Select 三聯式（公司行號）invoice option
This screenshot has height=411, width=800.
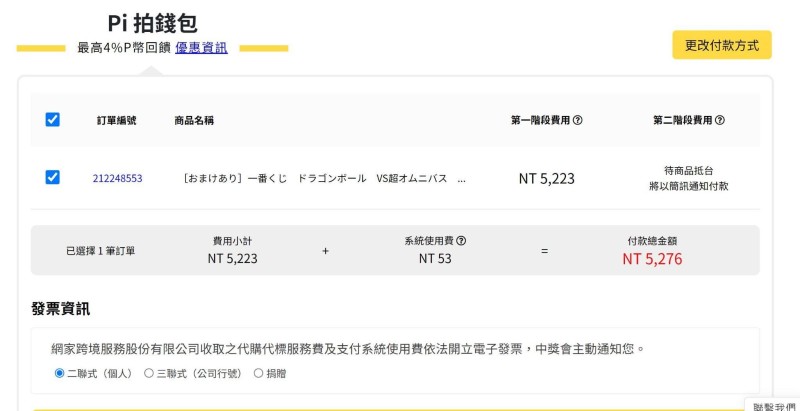pos(149,373)
